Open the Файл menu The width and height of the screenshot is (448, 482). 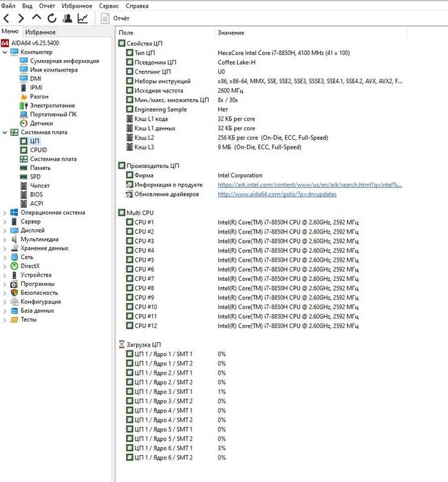click(x=8, y=6)
